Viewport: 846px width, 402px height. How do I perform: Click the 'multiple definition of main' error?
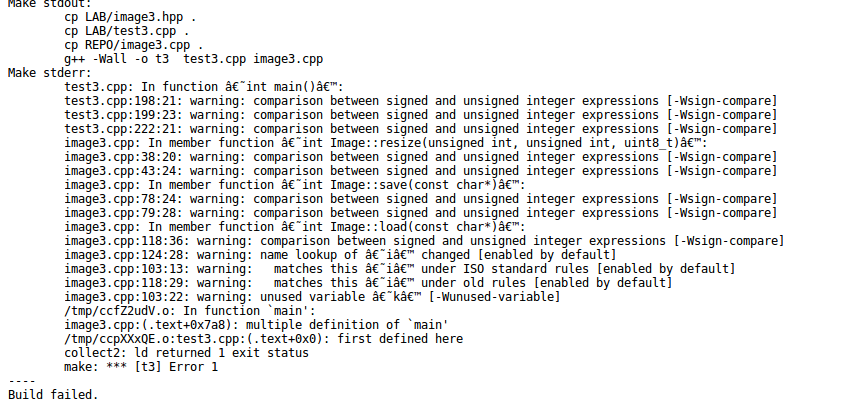(256, 325)
